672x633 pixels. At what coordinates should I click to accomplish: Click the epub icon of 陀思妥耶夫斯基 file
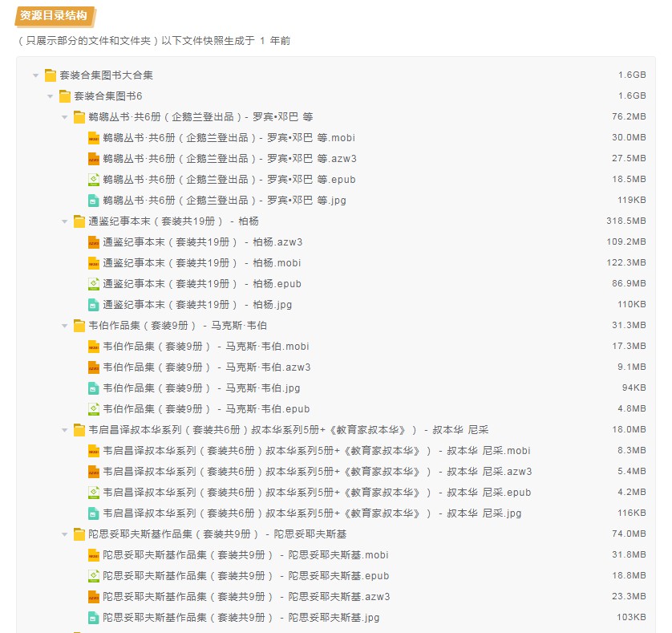click(94, 576)
